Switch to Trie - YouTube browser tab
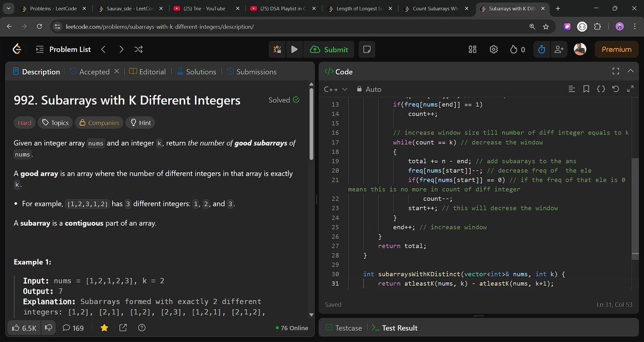Image resolution: width=644 pixels, height=342 pixels. click(x=206, y=9)
